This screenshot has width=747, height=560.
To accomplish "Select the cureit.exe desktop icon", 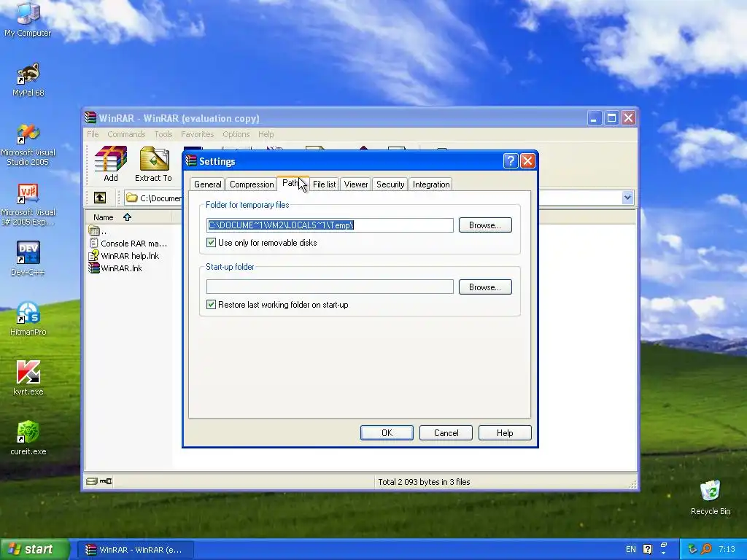I will (x=28, y=438).
